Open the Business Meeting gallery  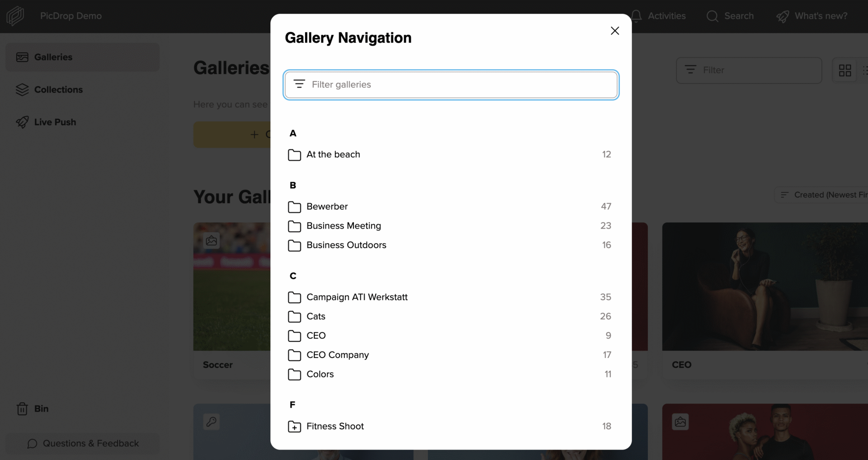pos(344,226)
